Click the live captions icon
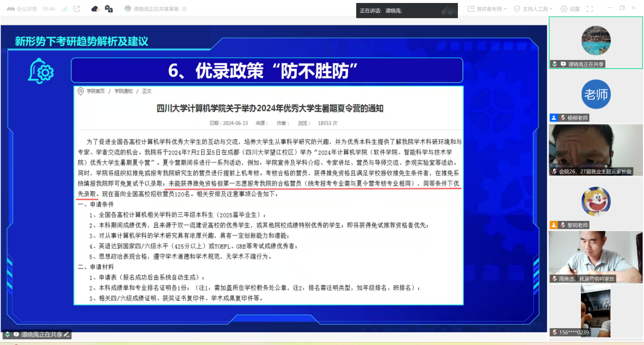The width and height of the screenshot is (644, 345). tap(109, 9)
